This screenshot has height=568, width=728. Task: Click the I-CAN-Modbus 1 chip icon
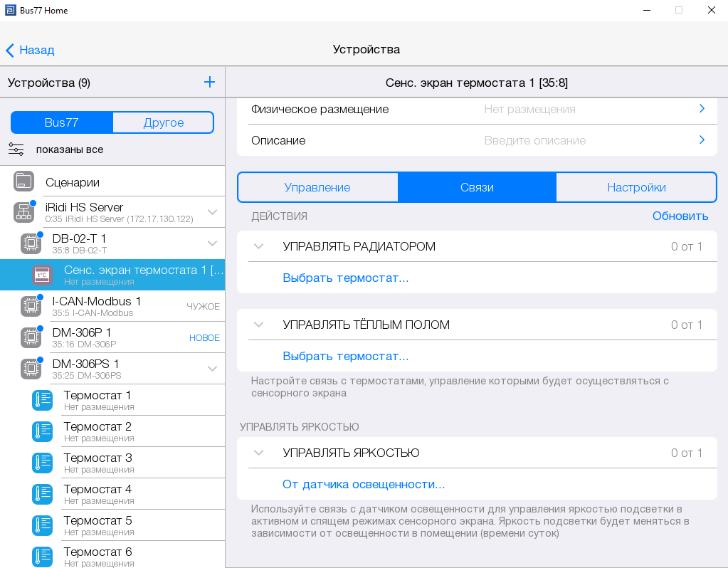(31, 306)
